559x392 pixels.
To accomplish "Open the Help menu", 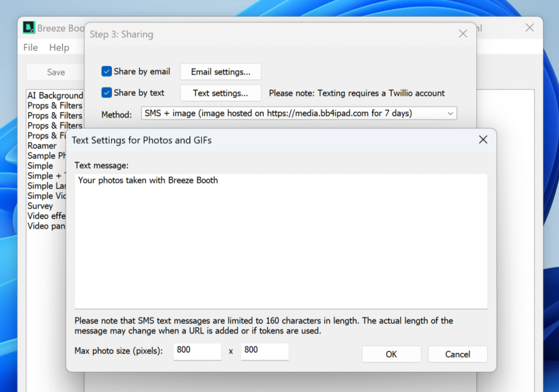I will (59, 47).
